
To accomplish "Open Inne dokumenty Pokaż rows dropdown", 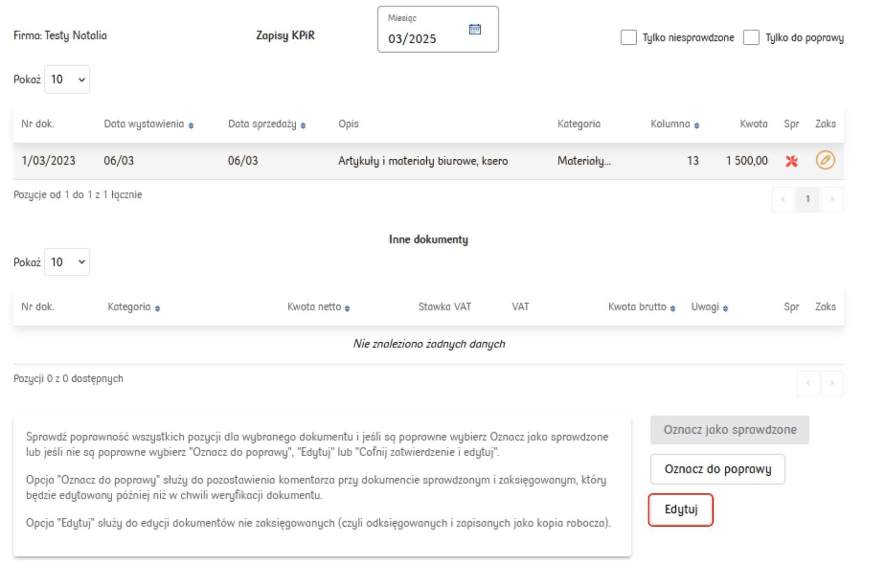I will coord(67,262).
